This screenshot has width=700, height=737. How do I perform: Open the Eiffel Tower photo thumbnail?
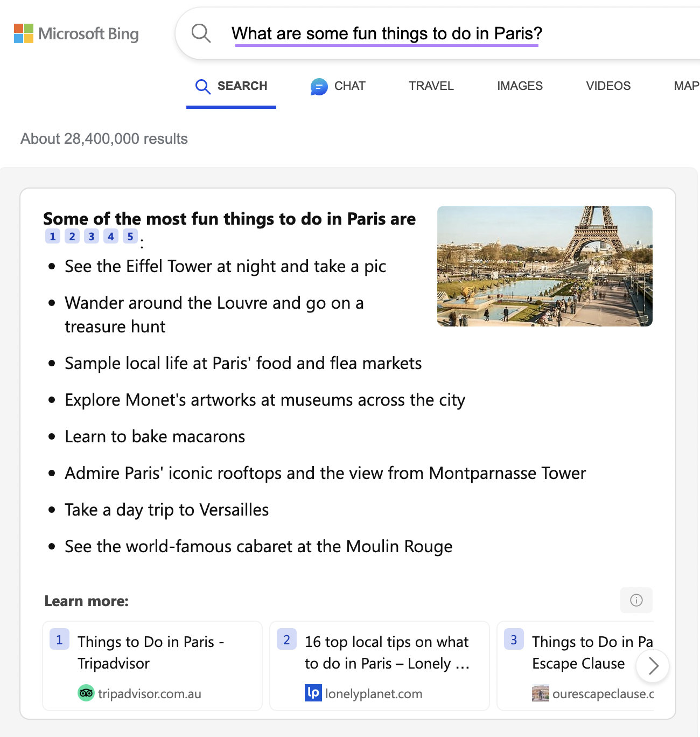[544, 266]
